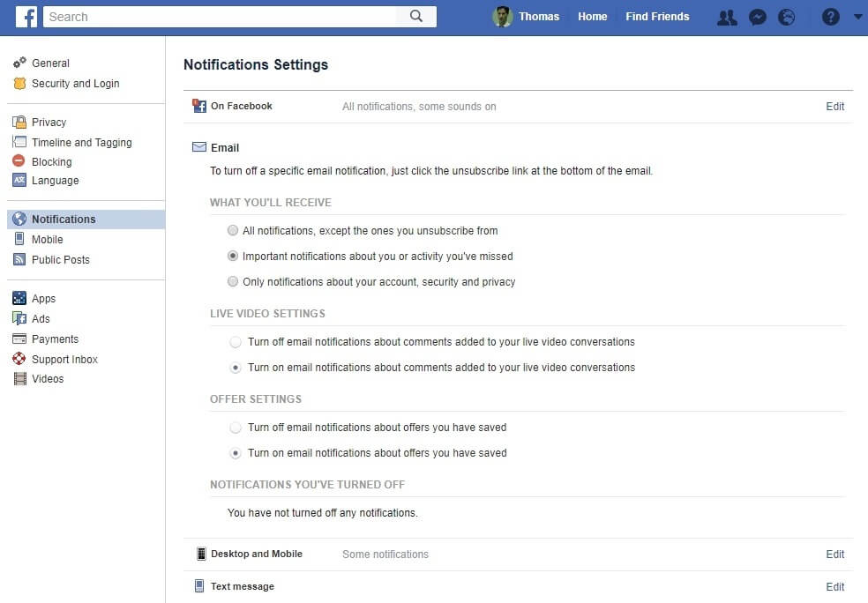Expand the On Facebook section title
The width and height of the screenshot is (868, 603).
pos(242,106)
